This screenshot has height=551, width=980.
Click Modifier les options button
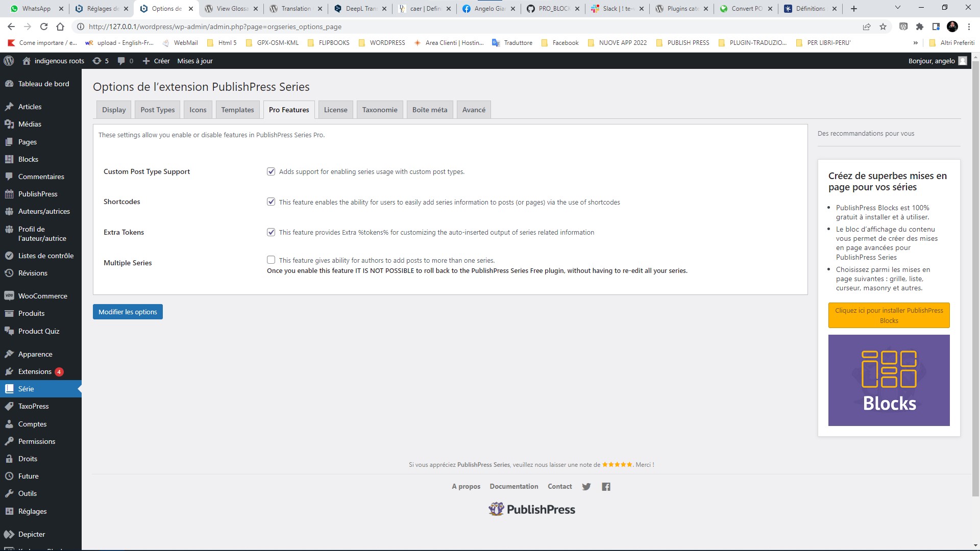point(128,312)
